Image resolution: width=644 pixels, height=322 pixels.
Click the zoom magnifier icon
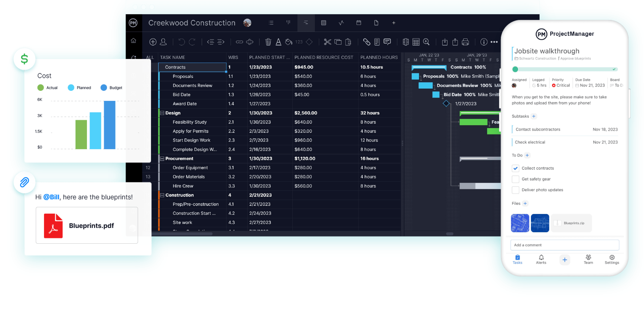(426, 42)
